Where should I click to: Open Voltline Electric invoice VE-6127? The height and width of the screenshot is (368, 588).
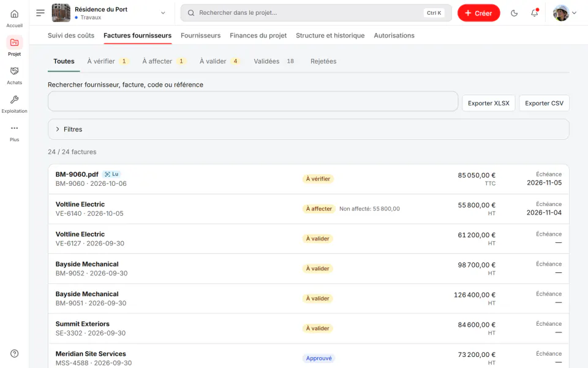(x=308, y=239)
